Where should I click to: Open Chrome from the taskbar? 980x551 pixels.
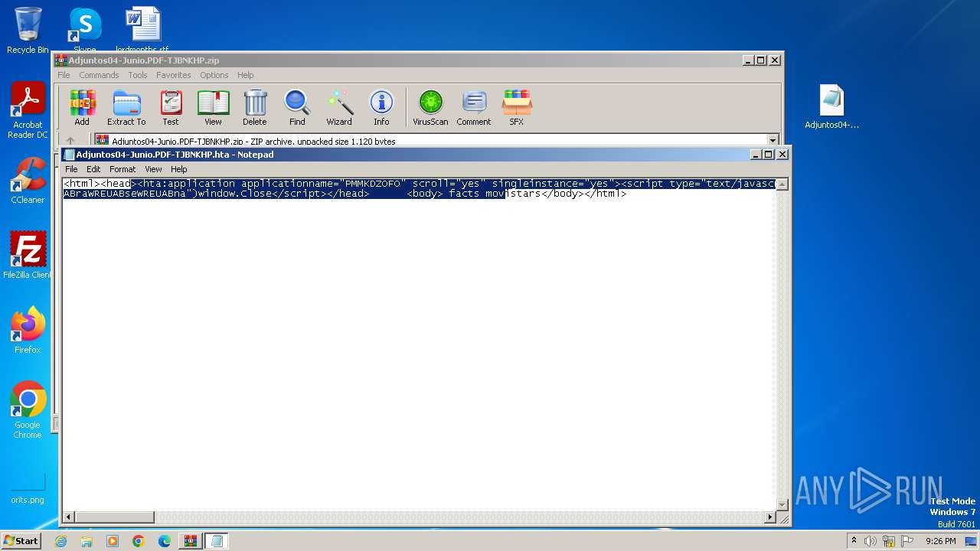coord(139,541)
